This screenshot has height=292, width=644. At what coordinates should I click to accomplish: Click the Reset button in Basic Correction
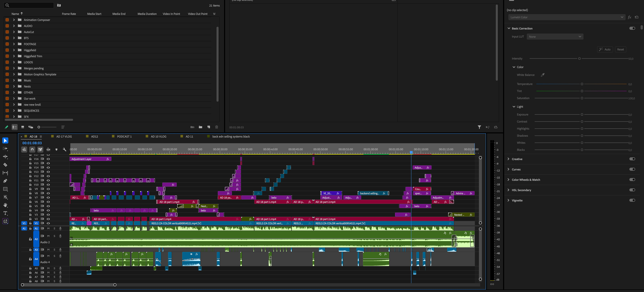(x=620, y=50)
